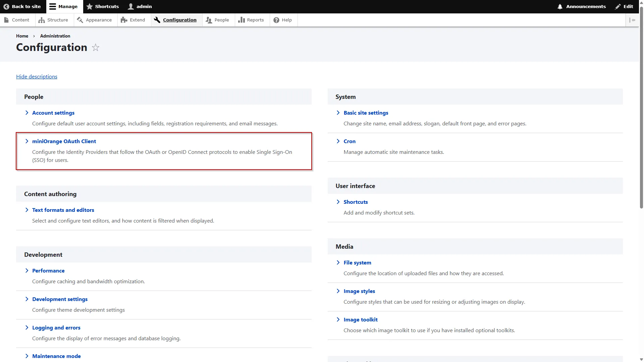Click chevron beside Development settings
Image resolution: width=644 pixels, height=362 pixels.
coord(27,299)
